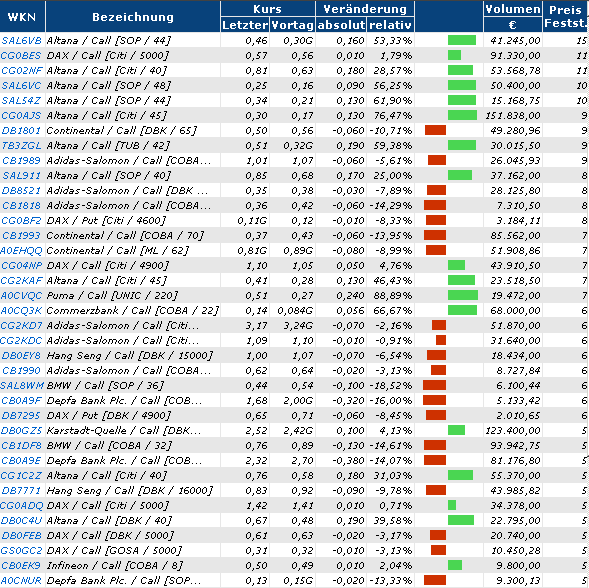Open WKN link DB0GZ5
589x588 pixels.
(21, 431)
